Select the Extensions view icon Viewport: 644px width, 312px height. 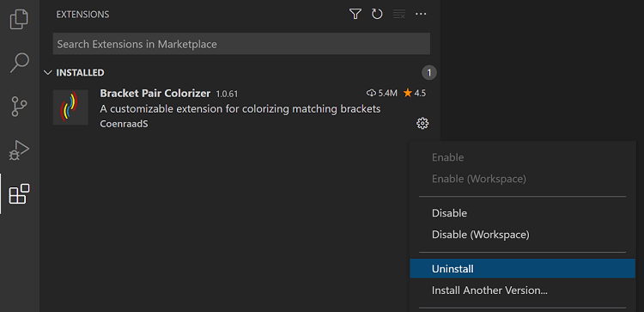(19, 193)
